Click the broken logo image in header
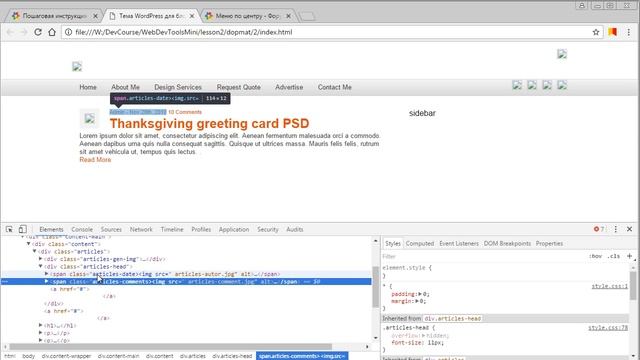640x360 pixels. coord(77,67)
